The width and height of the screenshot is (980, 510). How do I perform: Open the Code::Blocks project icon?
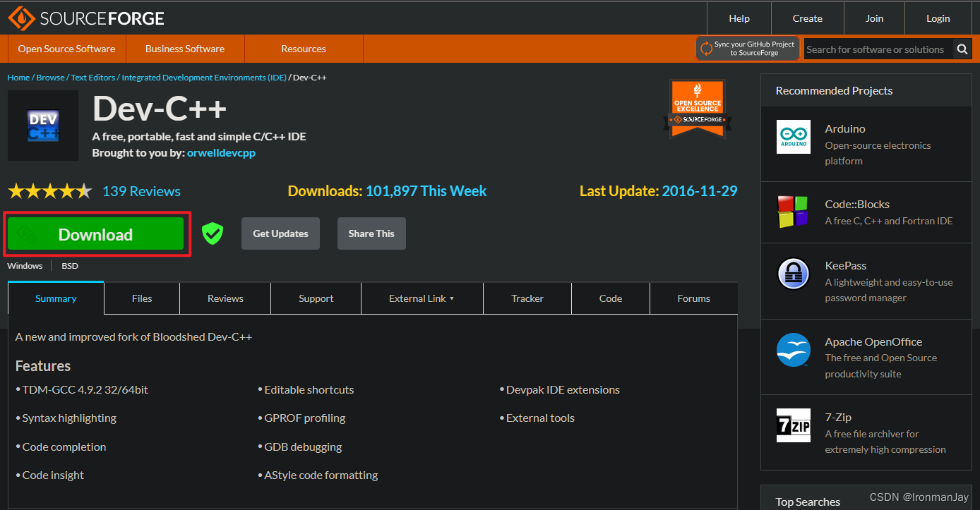[x=794, y=212]
